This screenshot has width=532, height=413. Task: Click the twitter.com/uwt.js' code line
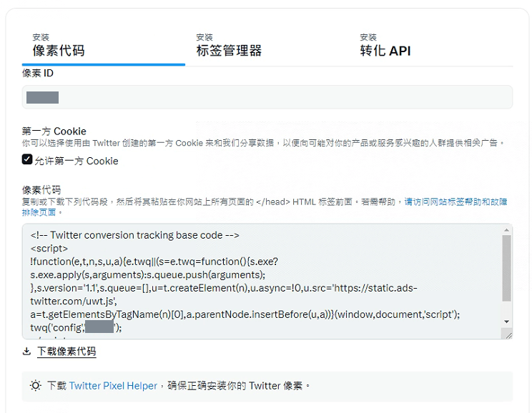[x=74, y=301]
